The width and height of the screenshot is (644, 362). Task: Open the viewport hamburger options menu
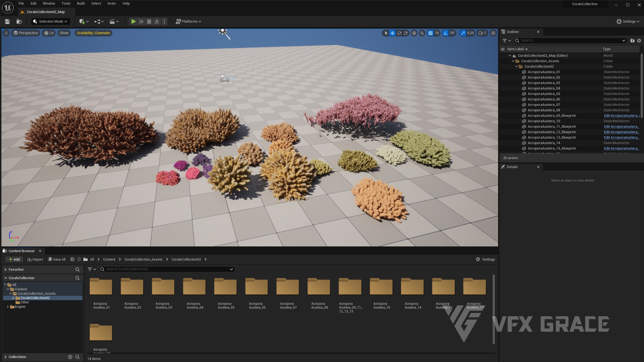(6, 33)
